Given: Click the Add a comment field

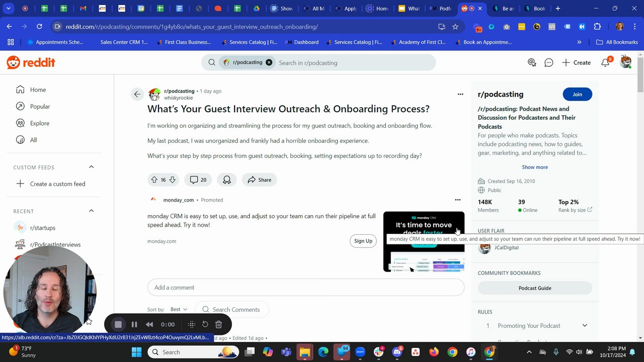Looking at the screenshot, I should pos(306,288).
